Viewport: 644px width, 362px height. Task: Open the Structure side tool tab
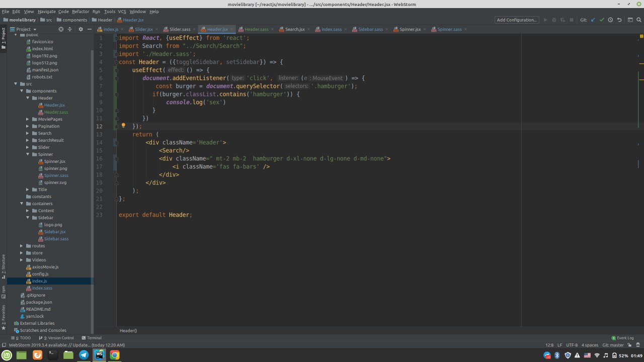[x=4, y=266]
